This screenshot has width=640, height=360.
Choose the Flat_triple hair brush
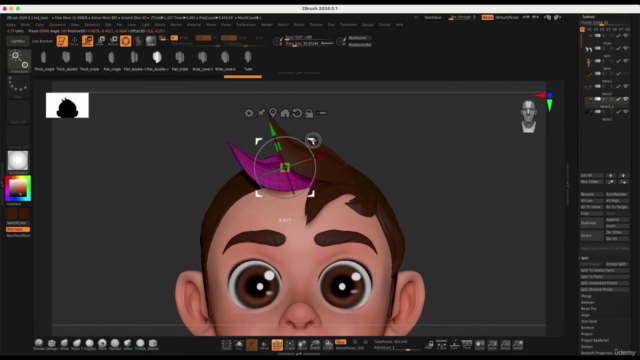pyautogui.click(x=180, y=61)
